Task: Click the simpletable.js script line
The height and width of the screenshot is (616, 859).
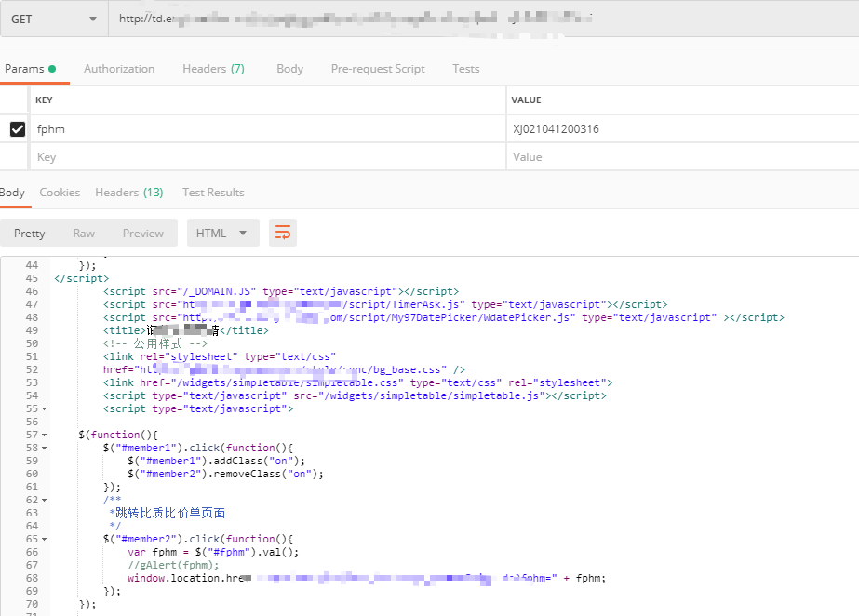Action: 355,395
